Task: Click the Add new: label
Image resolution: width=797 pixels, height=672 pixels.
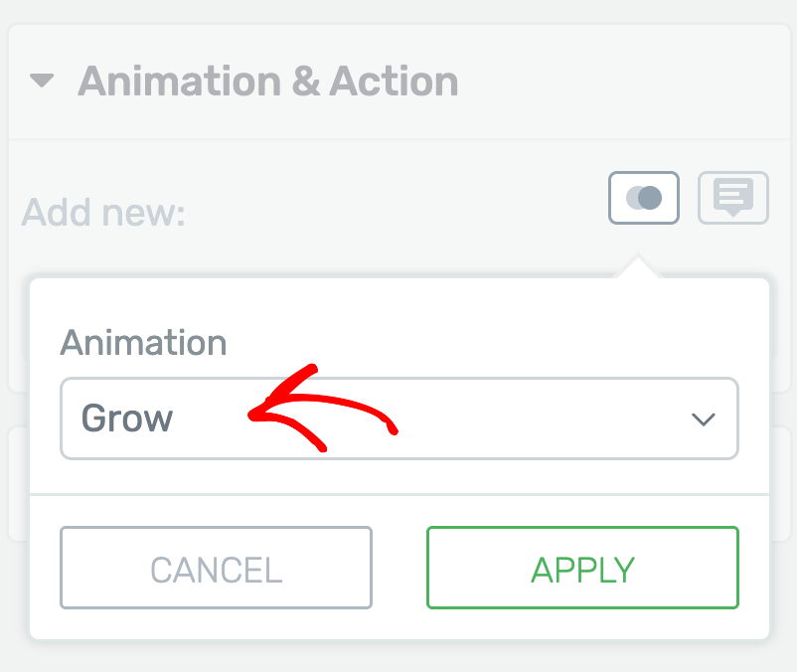Action: 103,213
